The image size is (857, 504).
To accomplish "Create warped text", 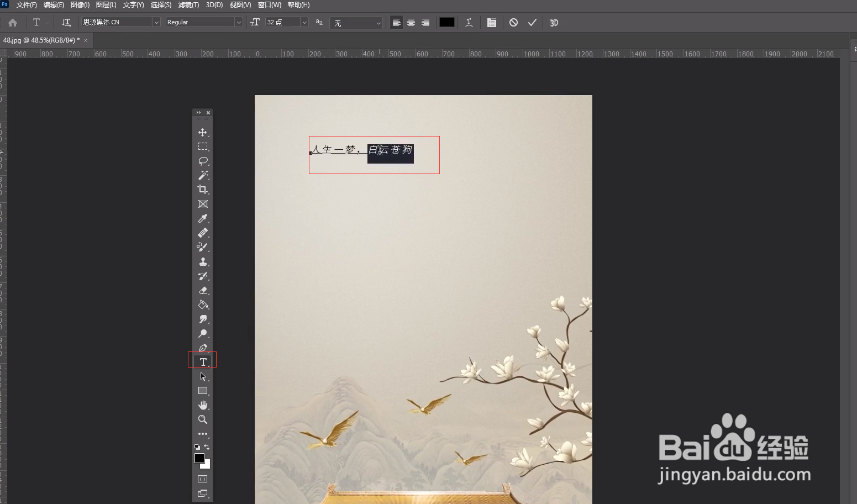I will (x=469, y=23).
